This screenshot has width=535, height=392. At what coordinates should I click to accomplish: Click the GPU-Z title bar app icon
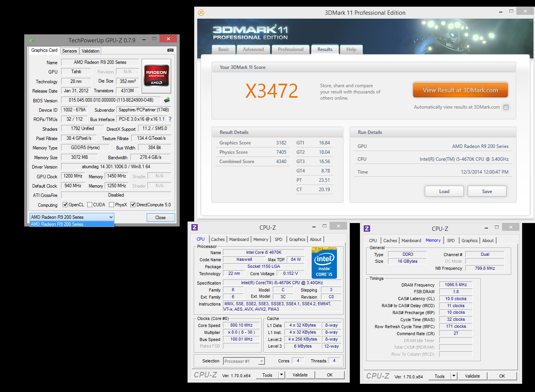point(31,40)
